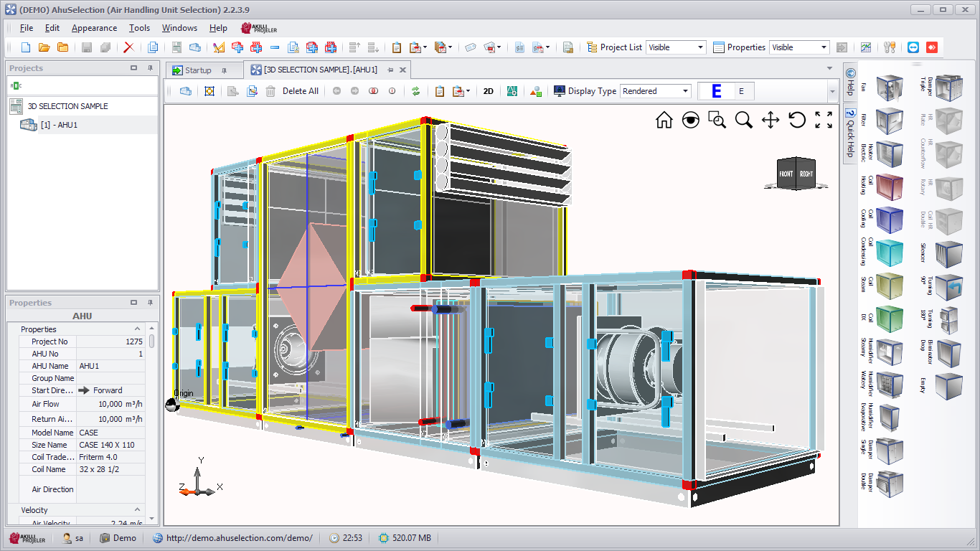Switch to the Startup tab
The image size is (980, 551).
tap(198, 70)
